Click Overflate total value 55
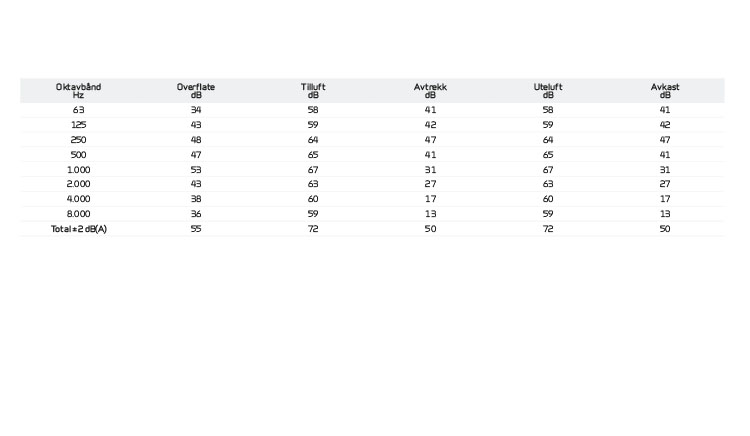 coord(196,229)
